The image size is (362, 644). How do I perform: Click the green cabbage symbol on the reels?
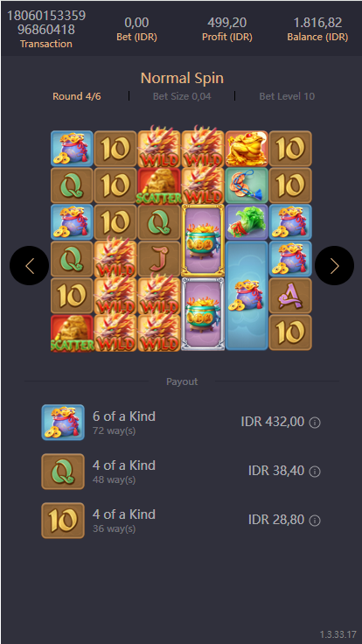247,222
